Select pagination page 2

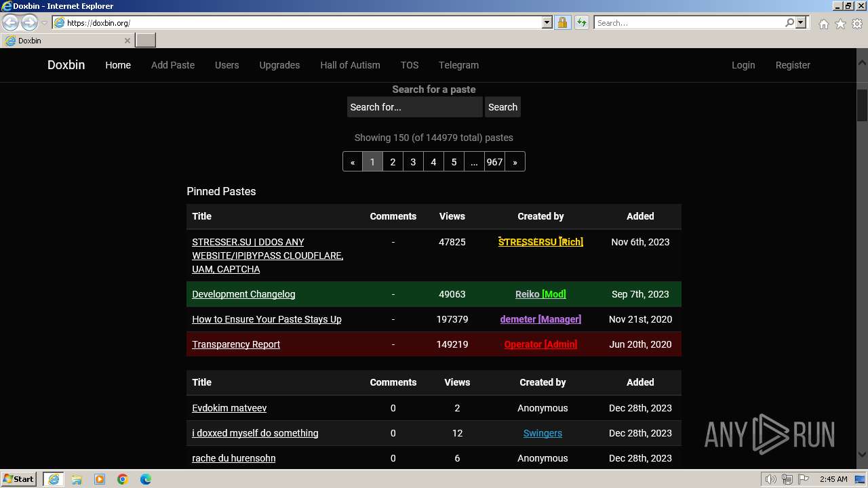pyautogui.click(x=393, y=162)
